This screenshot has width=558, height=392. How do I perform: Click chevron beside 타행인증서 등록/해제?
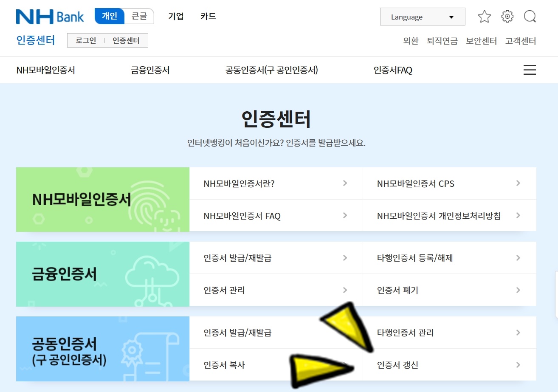(518, 258)
